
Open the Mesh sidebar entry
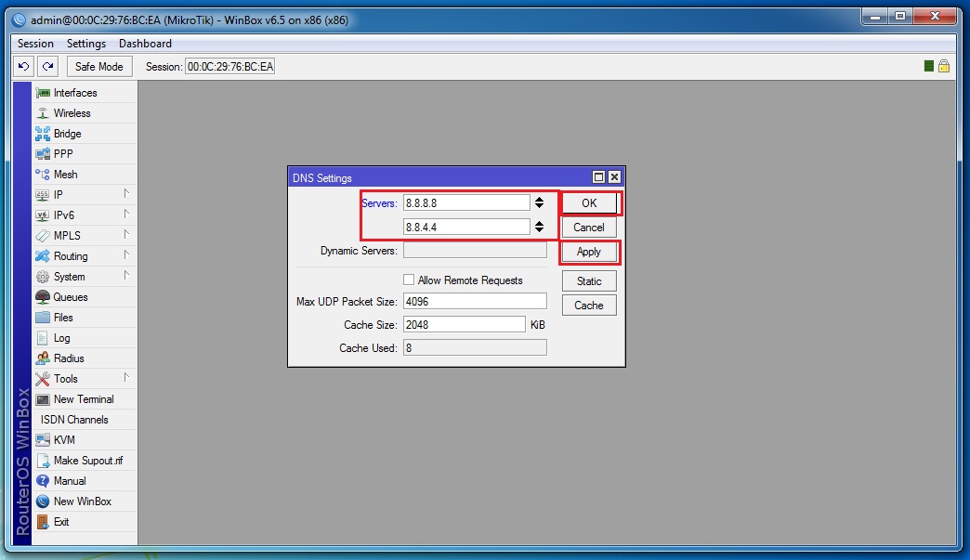tap(85, 175)
